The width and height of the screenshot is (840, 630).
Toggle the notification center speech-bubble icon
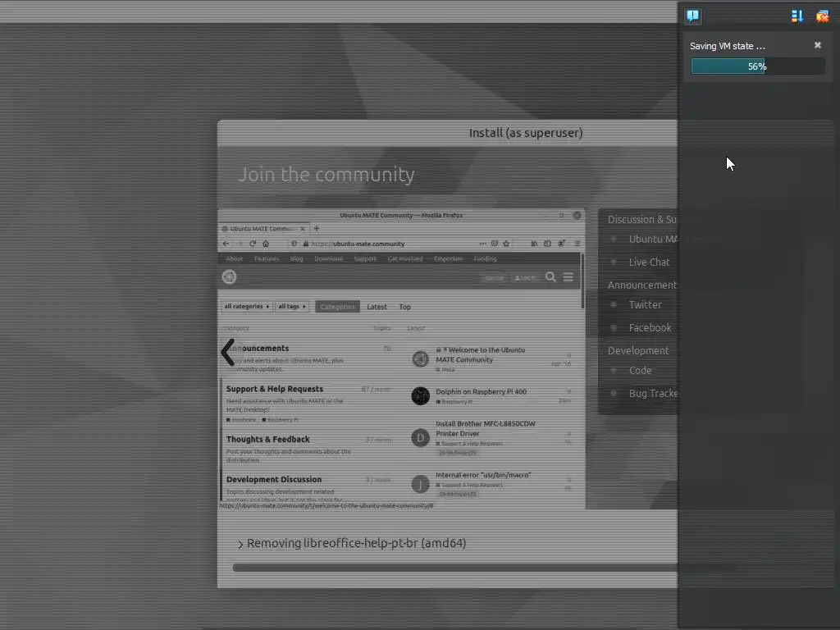[692, 16]
